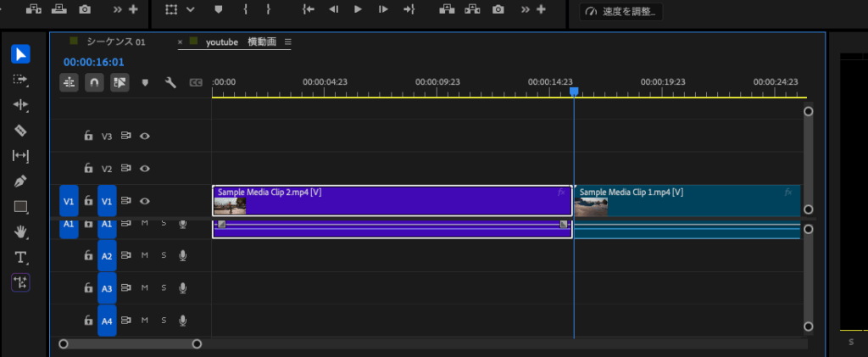This screenshot has width=868, height=357.
Task: Toggle V1 source patching button
Action: 69,201
